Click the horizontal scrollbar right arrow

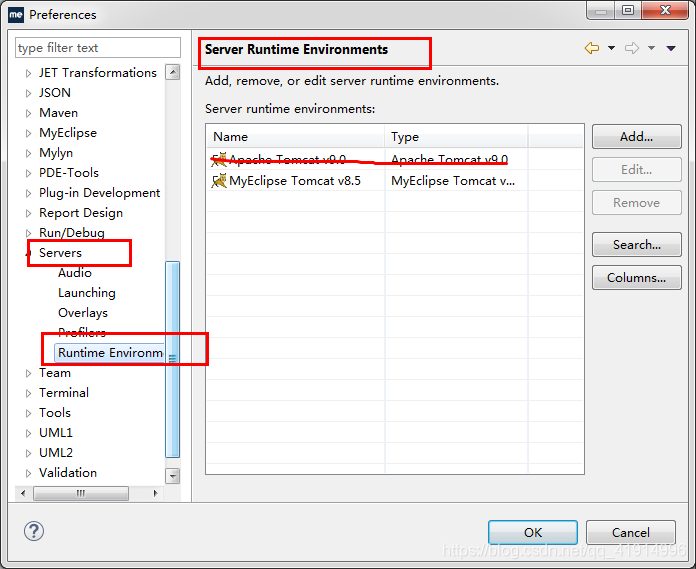pos(155,493)
